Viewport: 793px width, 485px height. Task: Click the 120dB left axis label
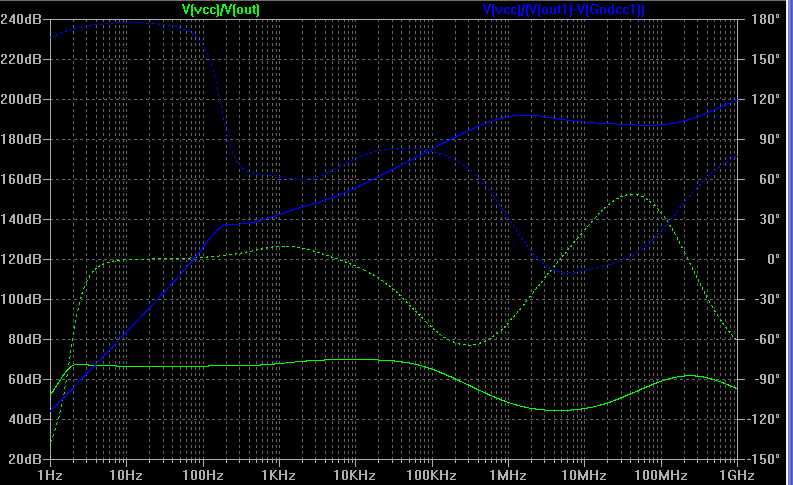(21, 259)
